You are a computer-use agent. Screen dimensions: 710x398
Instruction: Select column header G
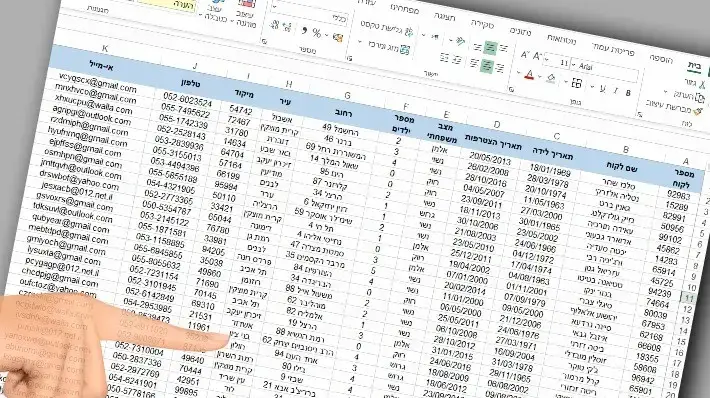(347, 95)
